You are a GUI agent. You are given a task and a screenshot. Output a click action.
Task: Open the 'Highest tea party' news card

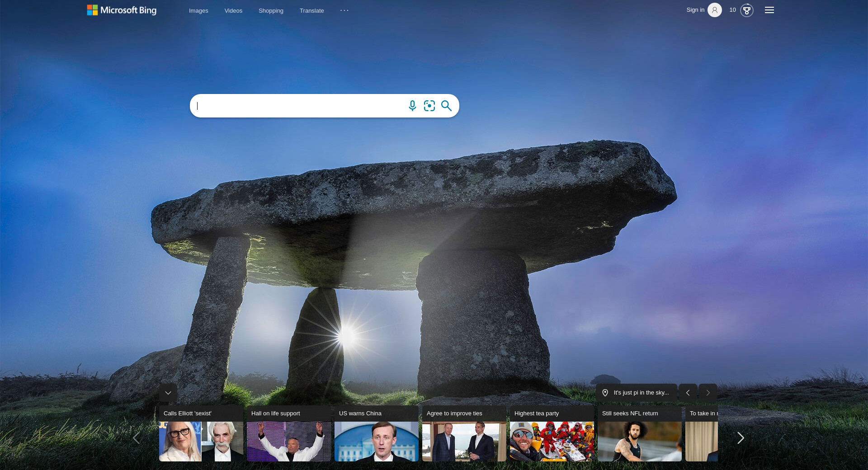(552, 434)
